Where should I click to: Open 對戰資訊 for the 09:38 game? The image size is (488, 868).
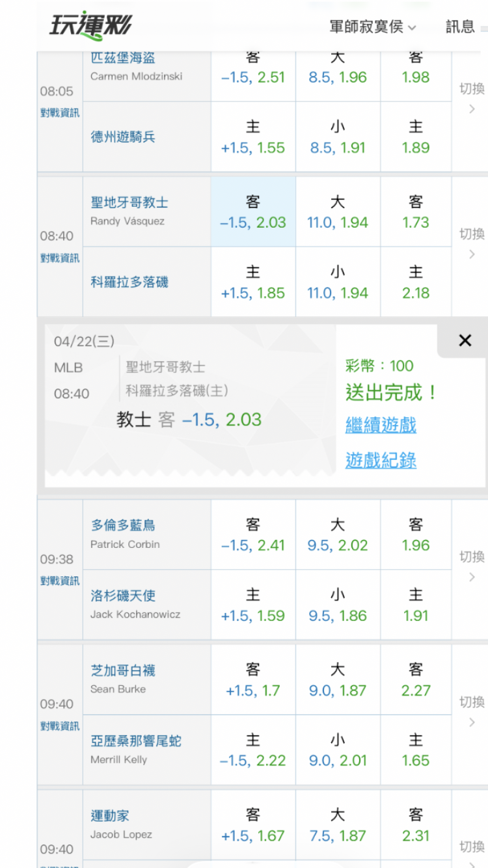[60, 581]
